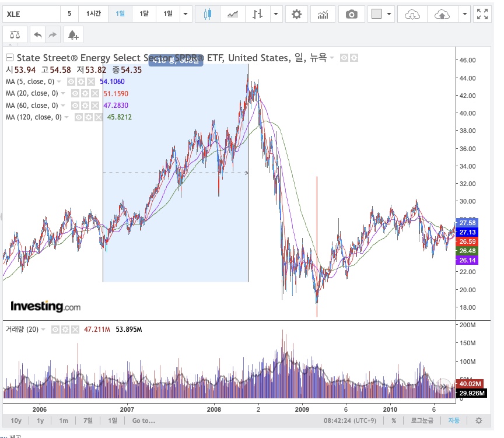
Task: Toggle visibility of MA 60 indicator
Action: click(75, 106)
